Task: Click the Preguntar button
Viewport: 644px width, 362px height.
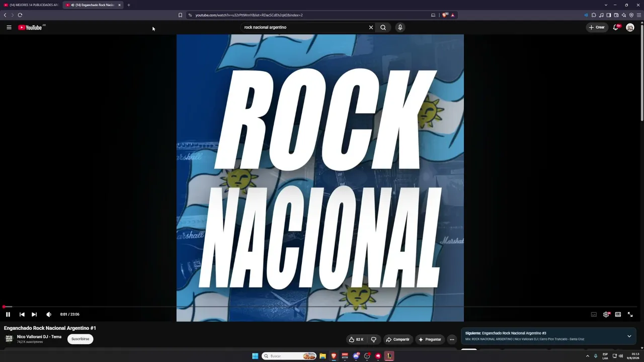Action: (430, 339)
